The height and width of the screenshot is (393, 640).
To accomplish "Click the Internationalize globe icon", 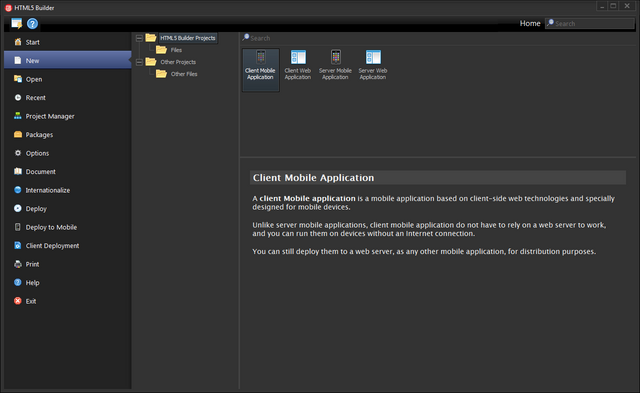I will point(18,190).
